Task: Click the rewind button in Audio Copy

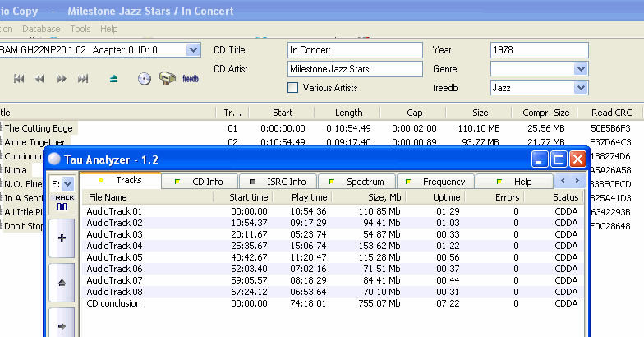Action: (x=39, y=79)
